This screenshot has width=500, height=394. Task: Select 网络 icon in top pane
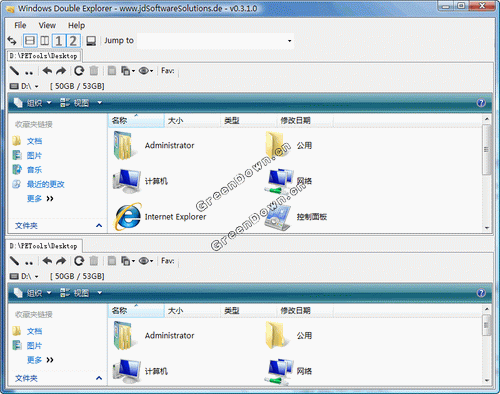coord(289,182)
